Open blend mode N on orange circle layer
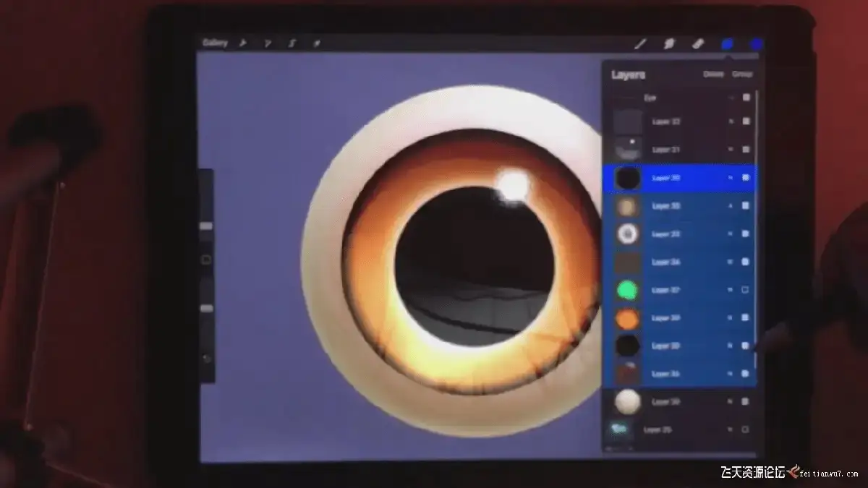 click(x=731, y=318)
